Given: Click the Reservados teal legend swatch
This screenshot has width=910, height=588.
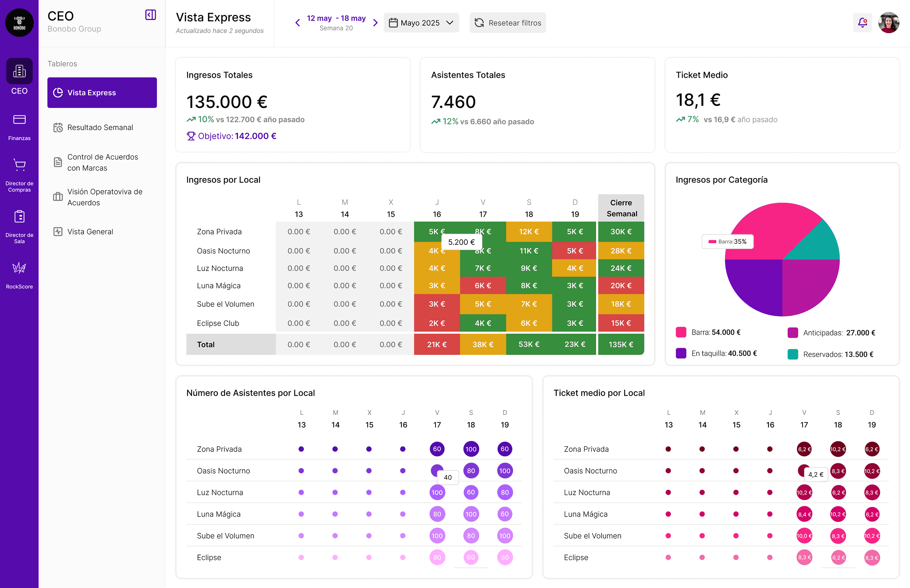Looking at the screenshot, I should [x=793, y=354].
